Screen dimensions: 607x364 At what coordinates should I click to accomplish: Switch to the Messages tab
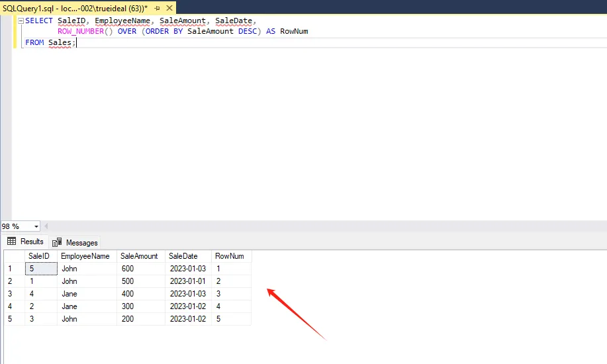[75, 243]
